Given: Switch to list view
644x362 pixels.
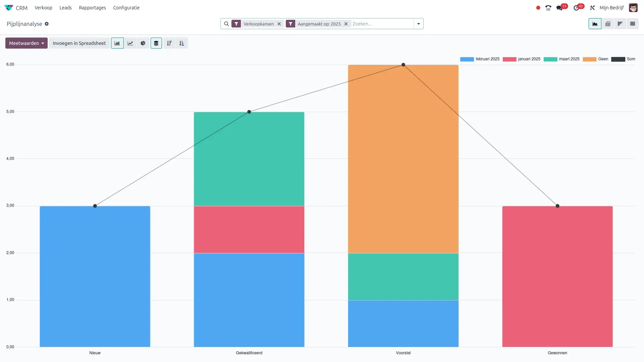Looking at the screenshot, I should click(632, 24).
